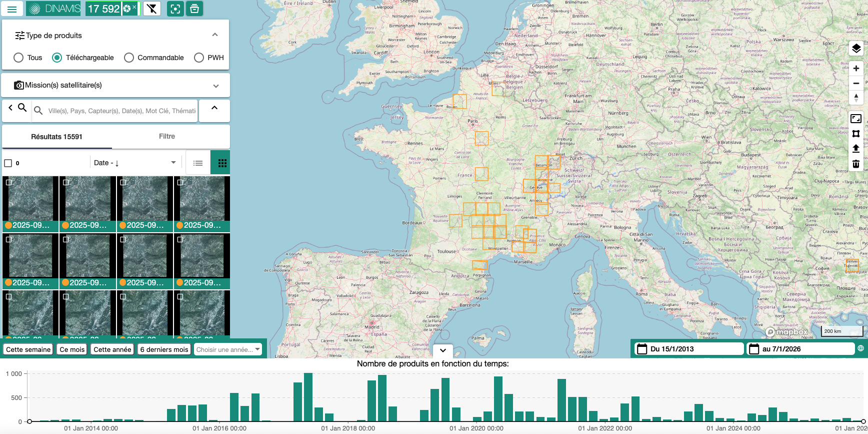
Task: Tick the select-all results checkbox
Action: point(8,163)
